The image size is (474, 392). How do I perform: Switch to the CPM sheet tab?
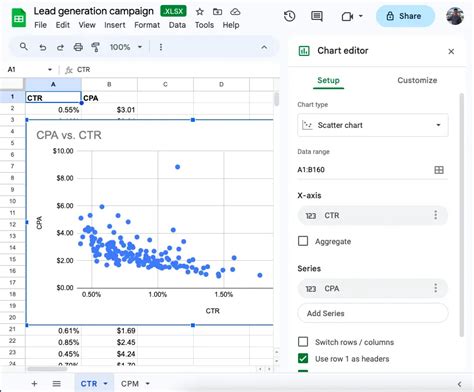coord(130,384)
